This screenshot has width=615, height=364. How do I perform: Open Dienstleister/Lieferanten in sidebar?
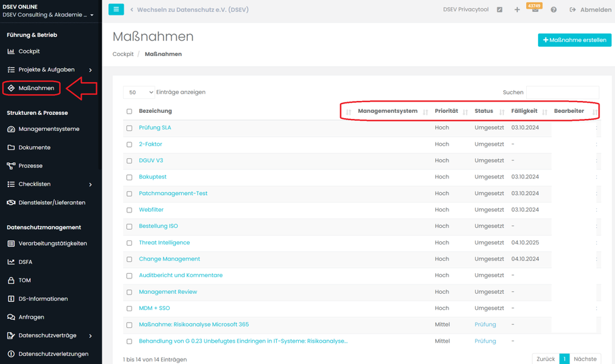point(51,202)
